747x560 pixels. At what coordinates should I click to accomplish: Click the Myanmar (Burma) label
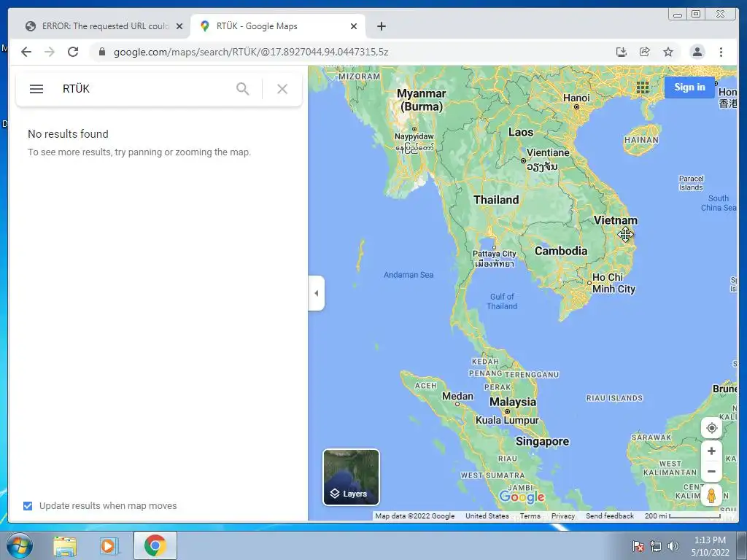(422, 100)
